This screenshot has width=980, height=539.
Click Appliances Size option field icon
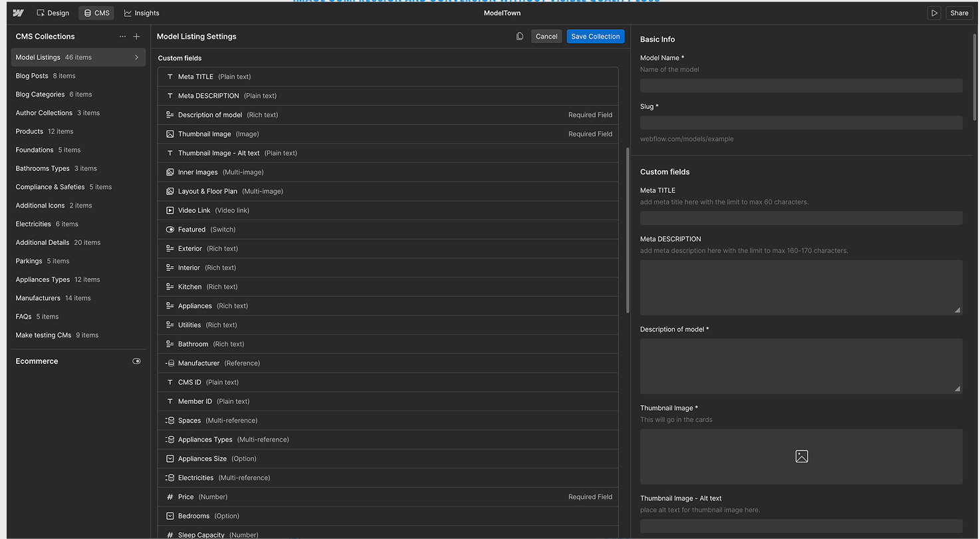pos(170,458)
